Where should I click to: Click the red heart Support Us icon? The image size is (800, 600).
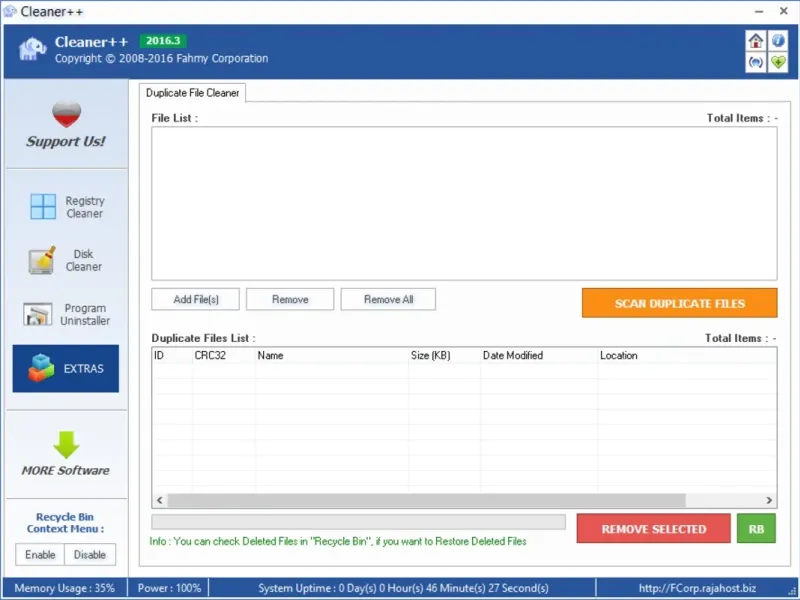(66, 114)
